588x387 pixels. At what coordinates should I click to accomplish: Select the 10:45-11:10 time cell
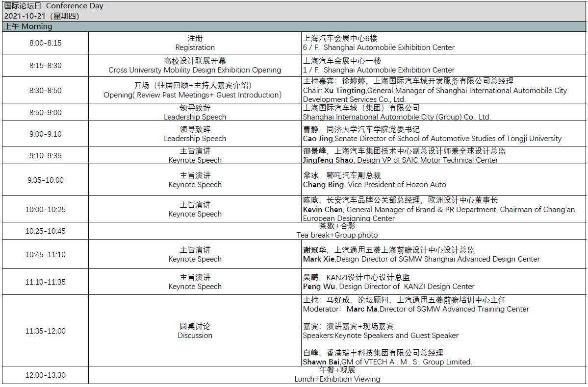45,255
